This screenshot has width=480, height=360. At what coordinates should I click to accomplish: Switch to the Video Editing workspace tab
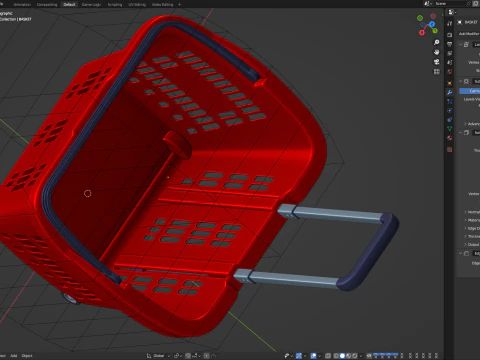click(162, 5)
